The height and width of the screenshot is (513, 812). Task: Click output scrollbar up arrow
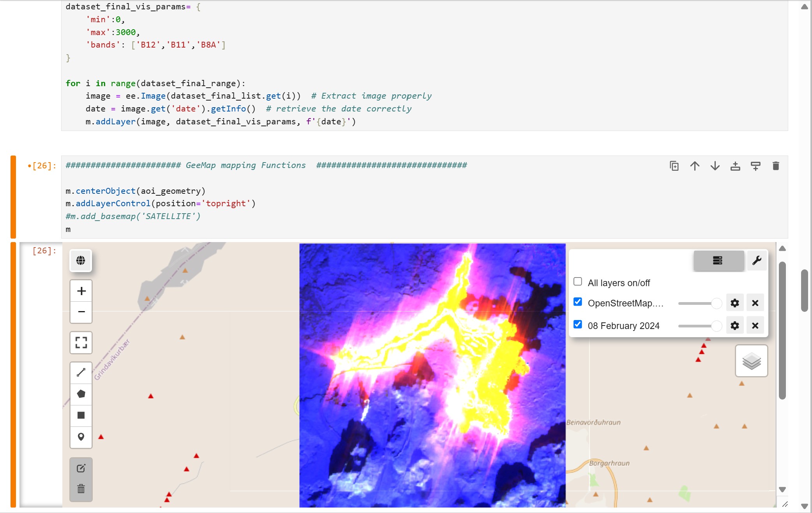[782, 249]
